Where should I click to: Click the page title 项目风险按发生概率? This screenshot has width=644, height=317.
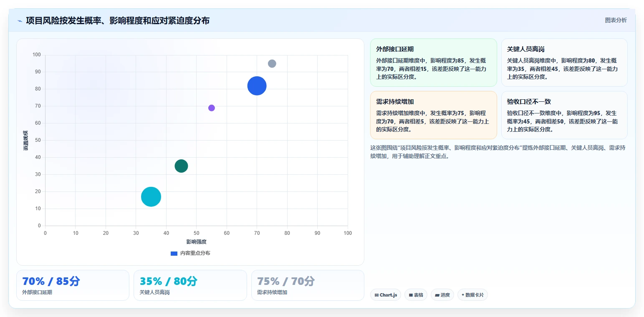[x=118, y=20]
